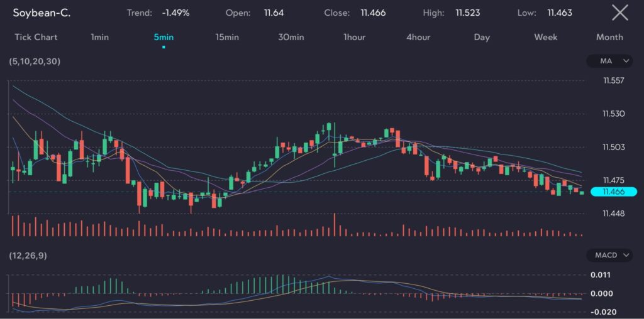Click the Soybean-C. symbol title
Image resolution: width=644 pixels, height=319 pixels.
click(x=42, y=13)
